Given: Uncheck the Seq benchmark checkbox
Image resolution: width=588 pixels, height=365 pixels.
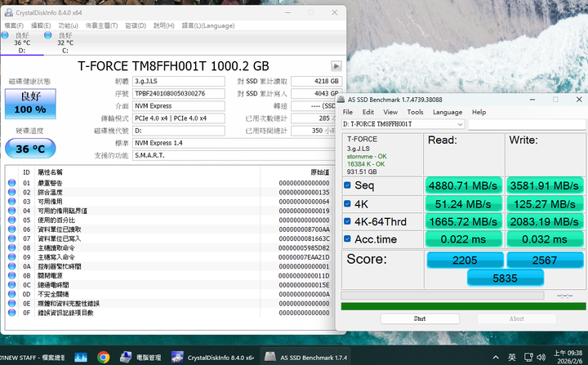Looking at the screenshot, I should [347, 185].
